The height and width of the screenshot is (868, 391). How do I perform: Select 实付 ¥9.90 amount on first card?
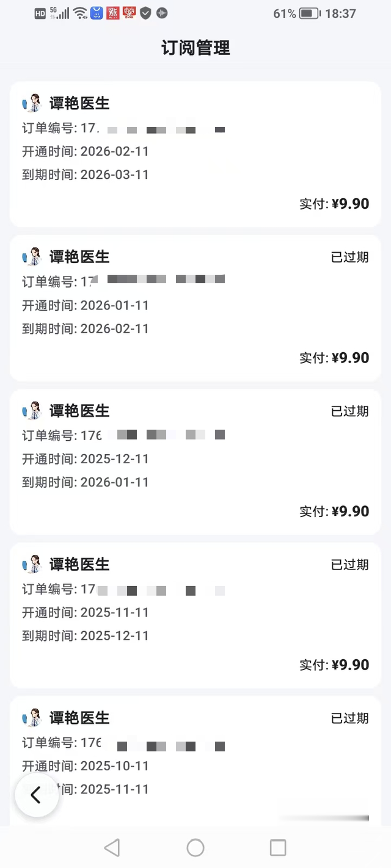coord(334,204)
